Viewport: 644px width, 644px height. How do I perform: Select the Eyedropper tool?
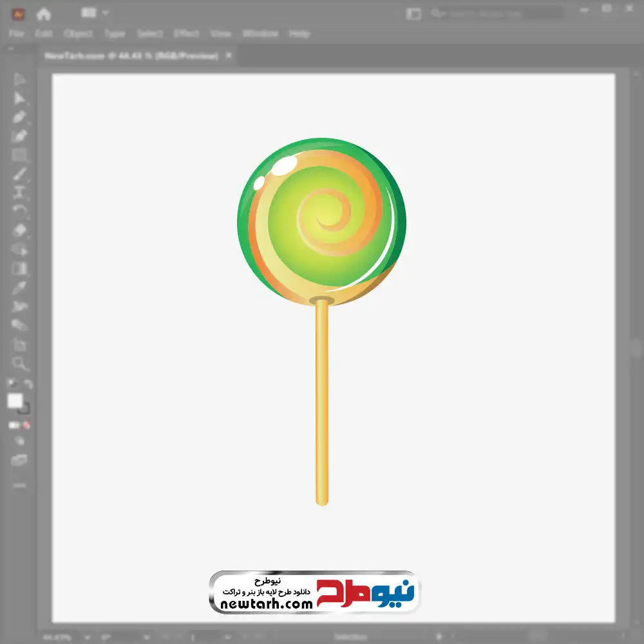tap(19, 288)
